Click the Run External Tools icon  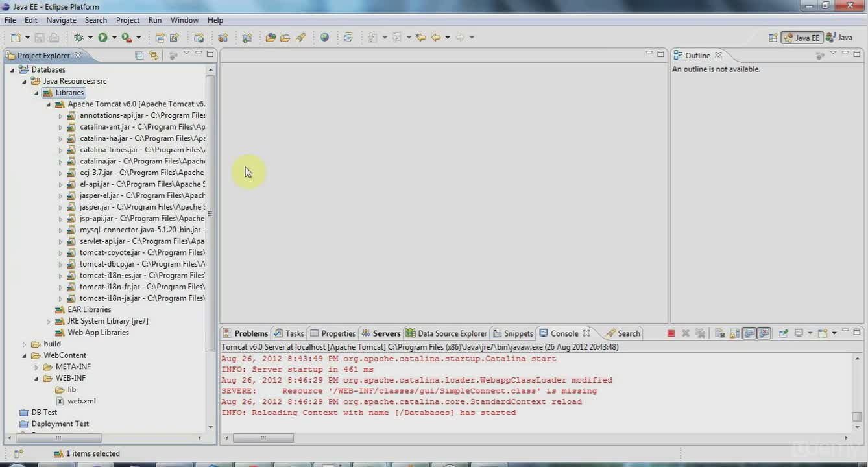[x=127, y=38]
